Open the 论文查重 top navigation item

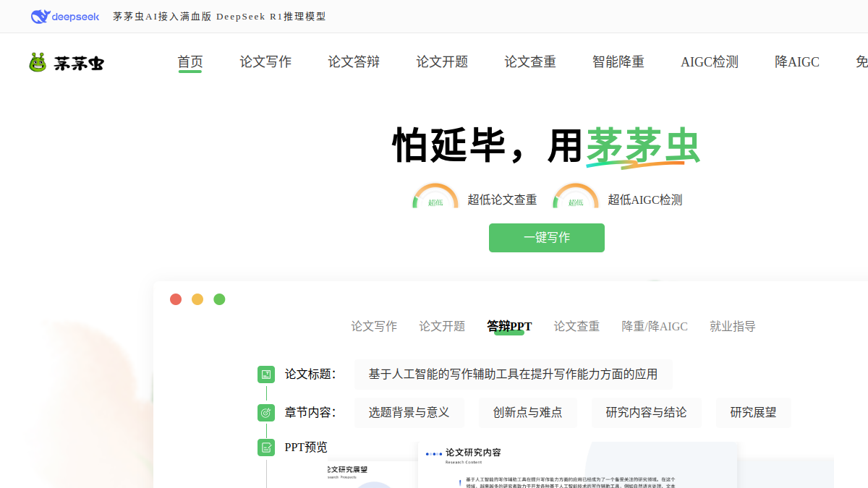pyautogui.click(x=530, y=62)
